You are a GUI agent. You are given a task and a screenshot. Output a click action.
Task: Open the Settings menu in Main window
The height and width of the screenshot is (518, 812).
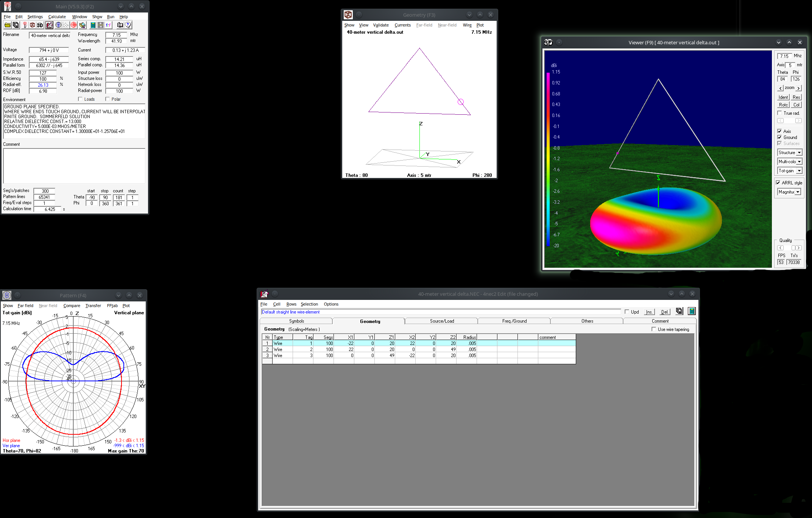click(x=35, y=17)
